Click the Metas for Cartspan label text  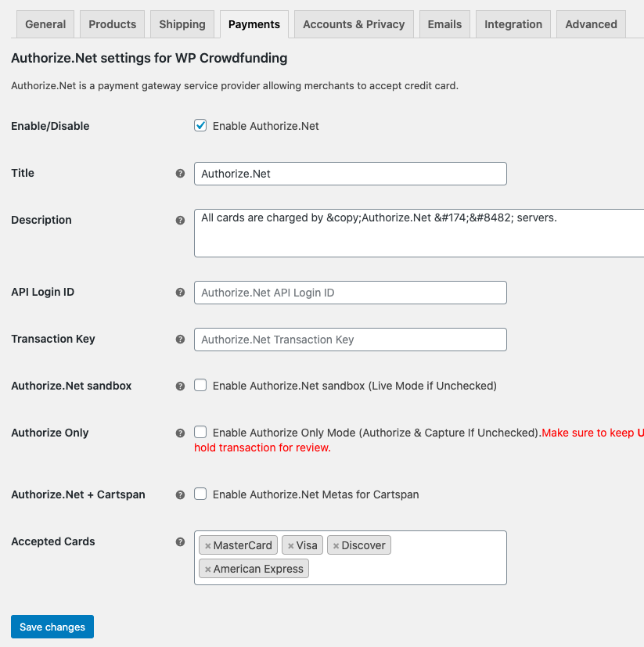316,494
